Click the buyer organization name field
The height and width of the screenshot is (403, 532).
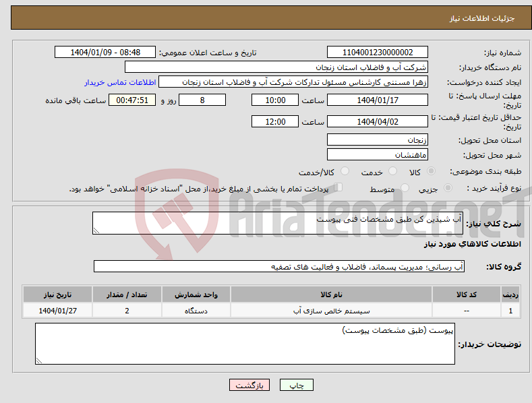276,67
